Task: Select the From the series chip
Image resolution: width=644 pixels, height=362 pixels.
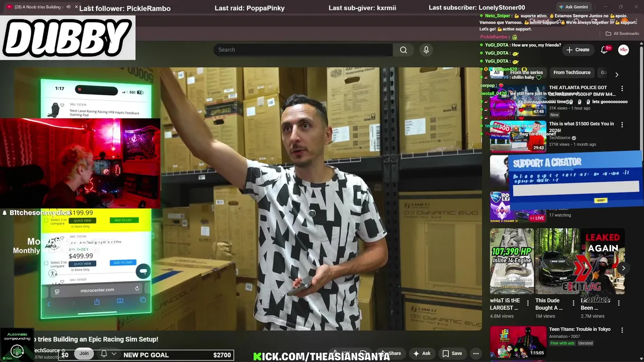Action: click(x=526, y=72)
